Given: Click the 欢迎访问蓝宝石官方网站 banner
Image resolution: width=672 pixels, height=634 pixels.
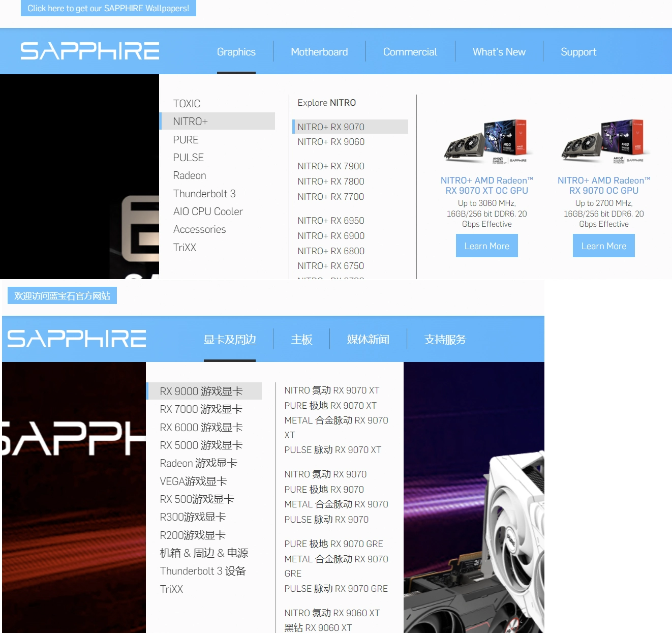Looking at the screenshot, I should [x=62, y=295].
